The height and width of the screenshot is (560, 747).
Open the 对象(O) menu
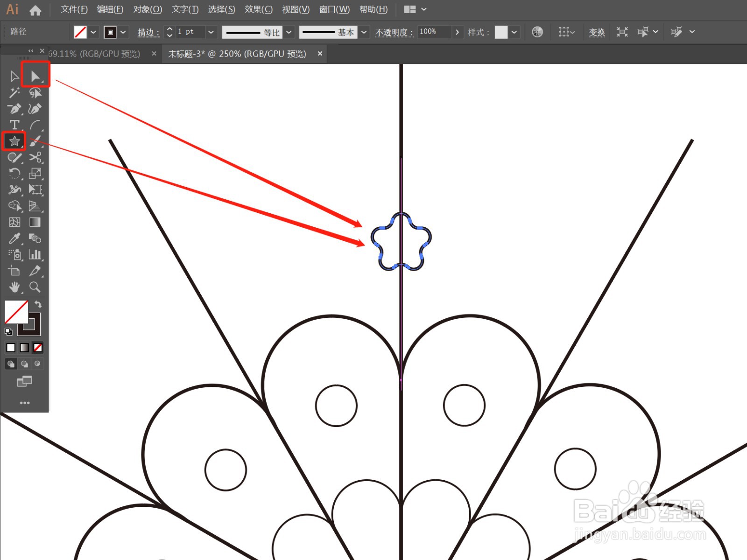(148, 9)
